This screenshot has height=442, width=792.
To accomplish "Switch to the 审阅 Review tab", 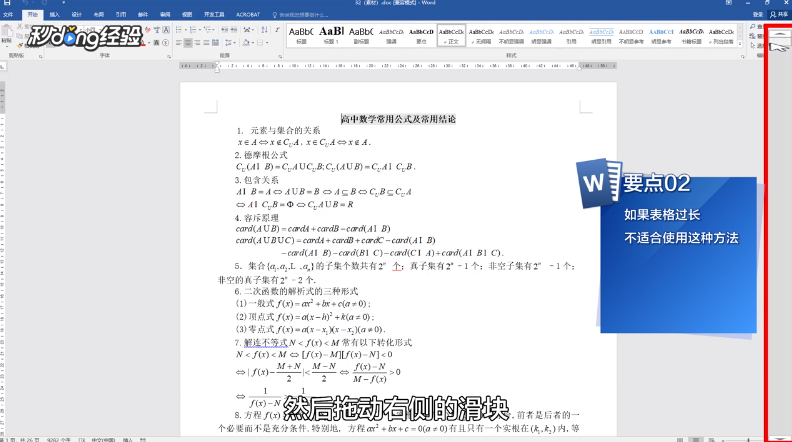I will click(x=165, y=15).
